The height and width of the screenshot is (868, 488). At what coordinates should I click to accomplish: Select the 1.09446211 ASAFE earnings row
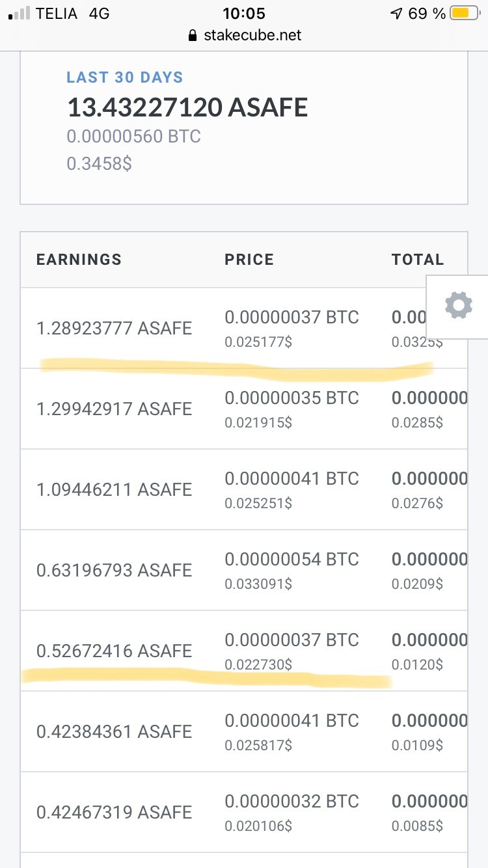(244, 489)
